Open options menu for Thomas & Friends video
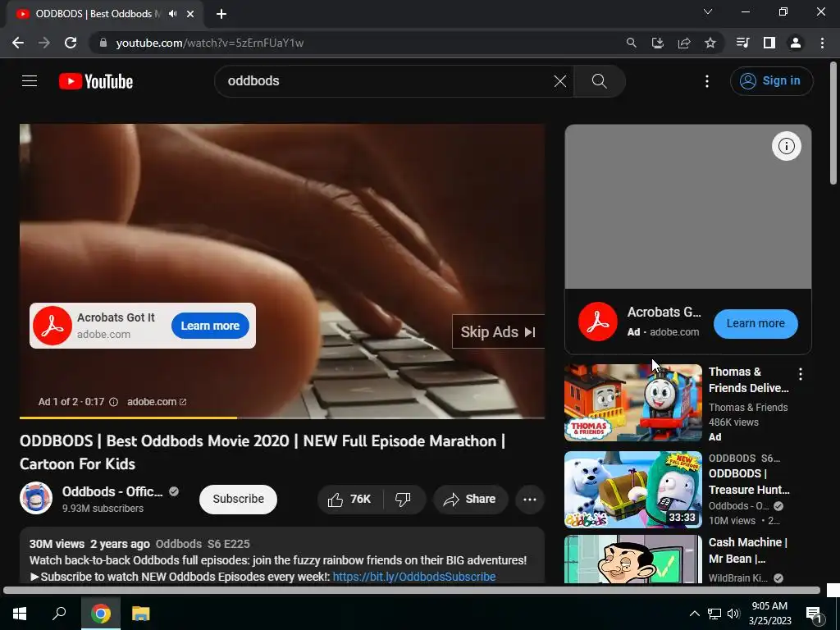The width and height of the screenshot is (840, 630). [x=801, y=374]
